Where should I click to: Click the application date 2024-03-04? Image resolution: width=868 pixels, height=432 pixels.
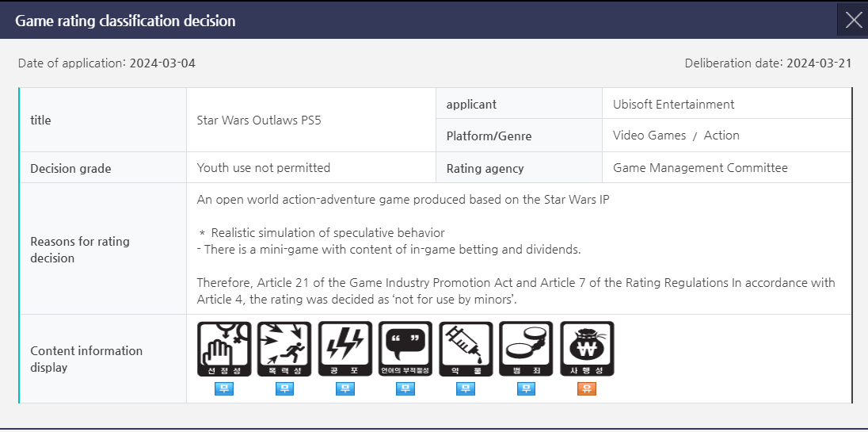[x=162, y=63]
